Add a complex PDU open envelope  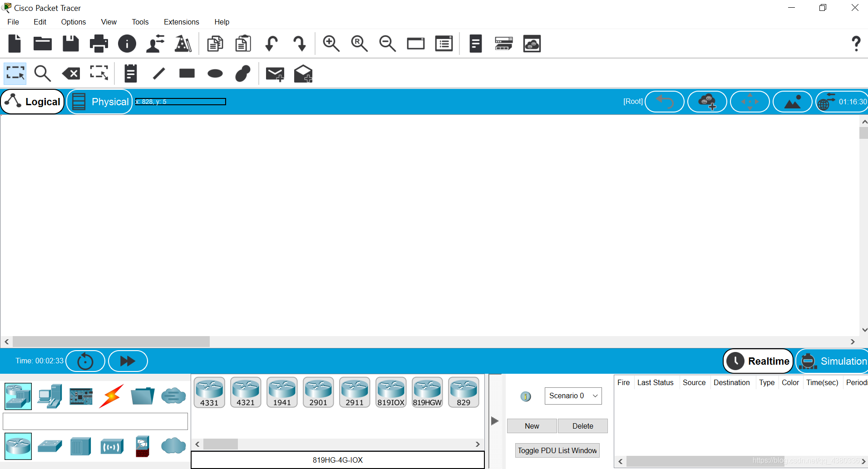coord(303,73)
